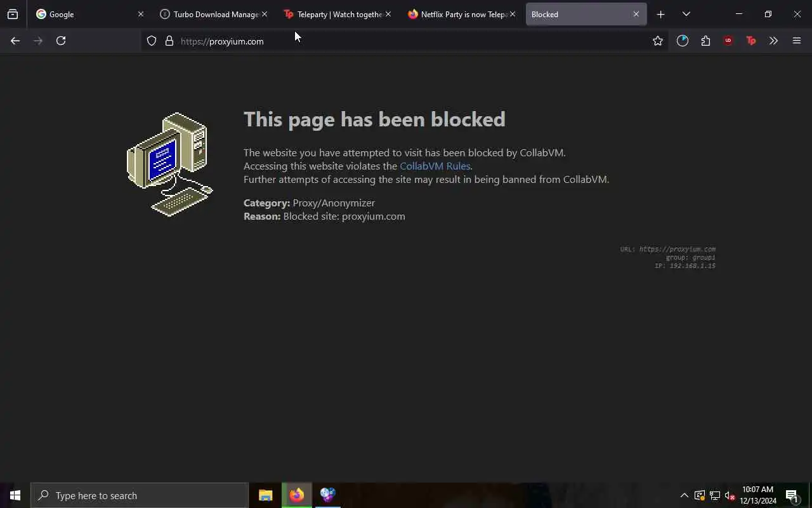Close the Netflix Party tab
The image size is (812, 508).
click(x=513, y=14)
